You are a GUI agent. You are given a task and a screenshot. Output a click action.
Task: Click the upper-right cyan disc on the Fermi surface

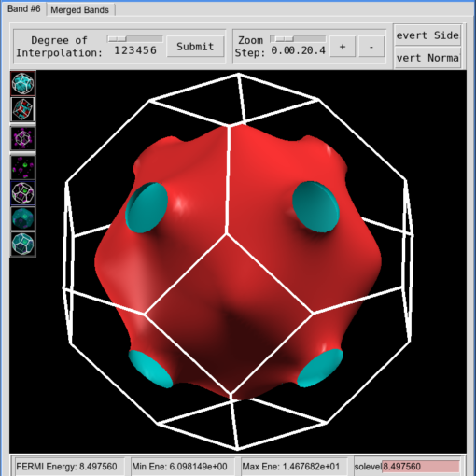(x=315, y=207)
